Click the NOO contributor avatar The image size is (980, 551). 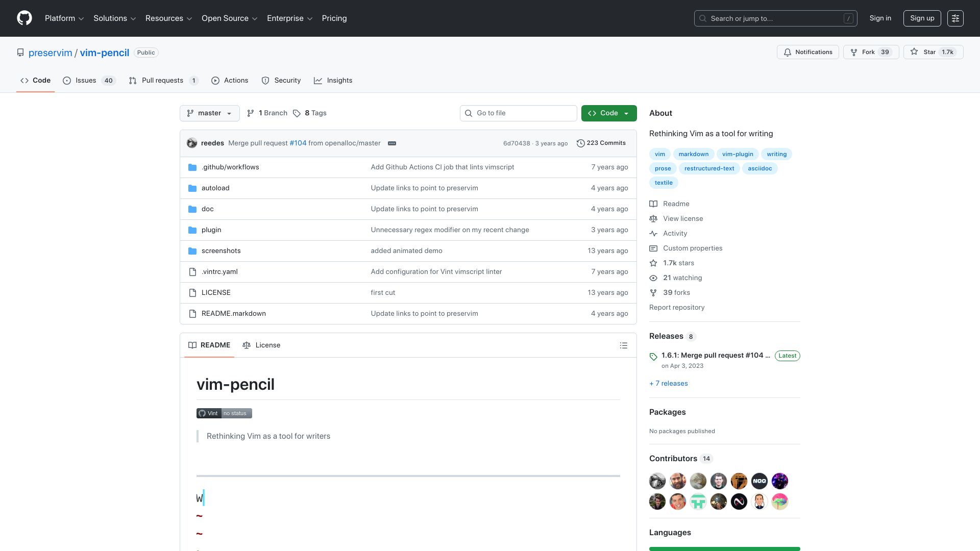(759, 481)
